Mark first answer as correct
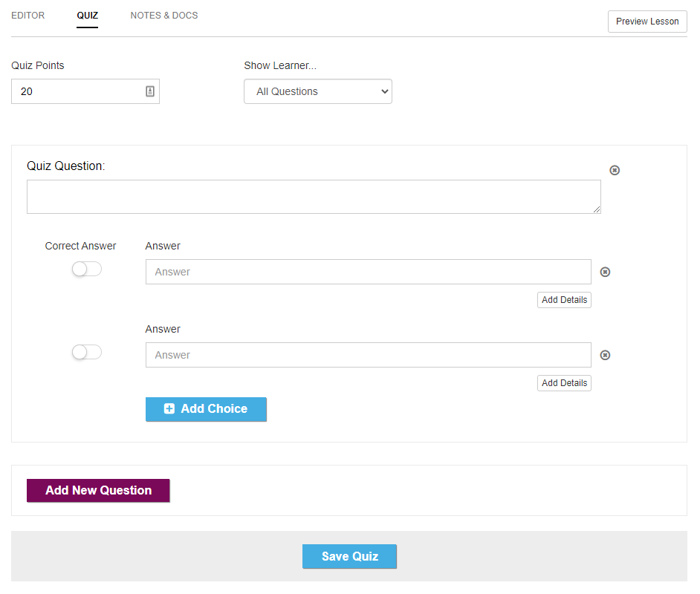This screenshot has height=594, width=700. pos(87,269)
